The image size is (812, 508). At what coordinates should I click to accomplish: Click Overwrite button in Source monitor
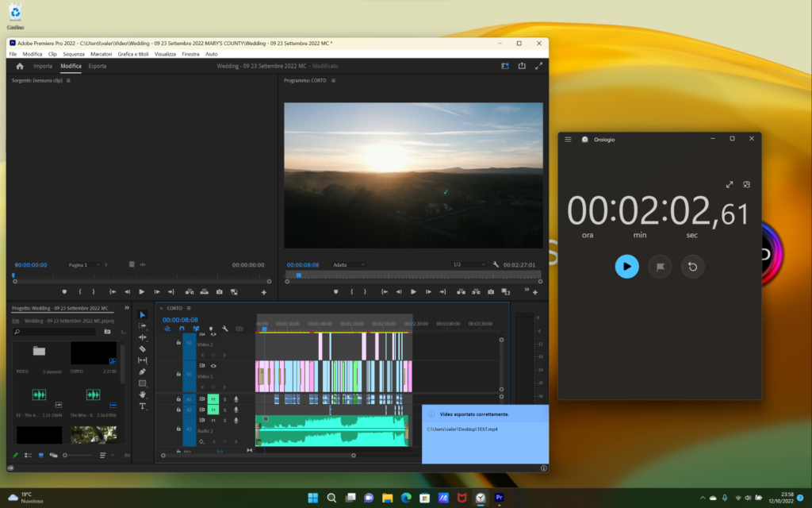[x=205, y=292]
